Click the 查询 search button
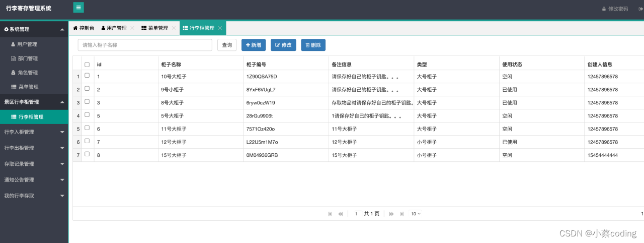Viewport: 644px width, 243px height. (227, 45)
